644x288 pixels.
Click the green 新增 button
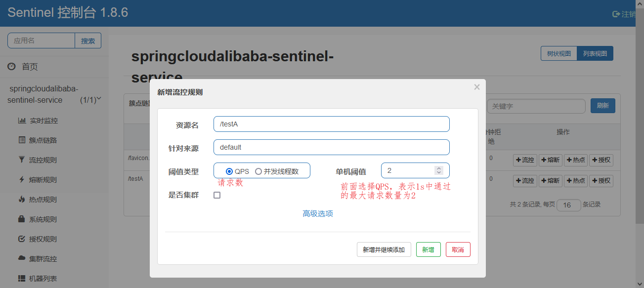pyautogui.click(x=428, y=250)
